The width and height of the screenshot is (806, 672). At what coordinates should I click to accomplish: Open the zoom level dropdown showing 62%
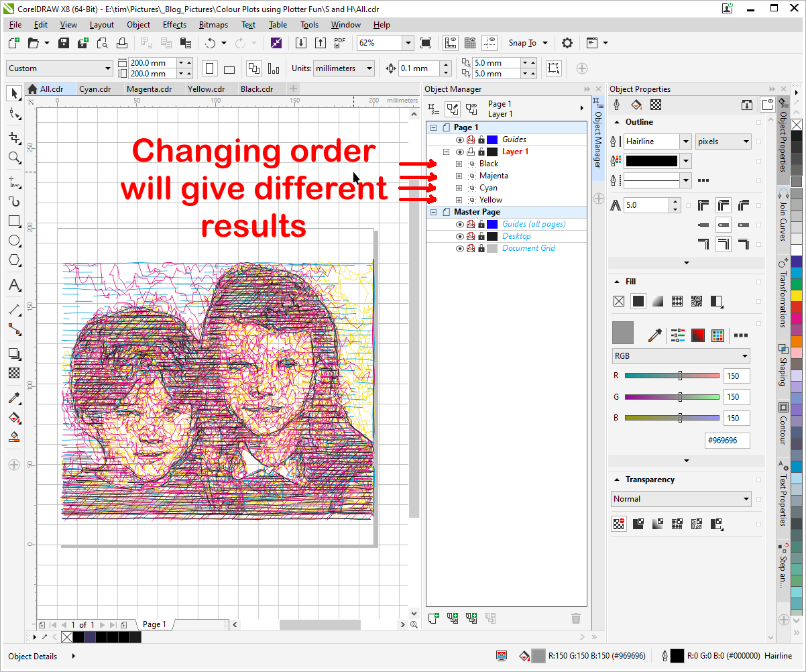point(408,42)
